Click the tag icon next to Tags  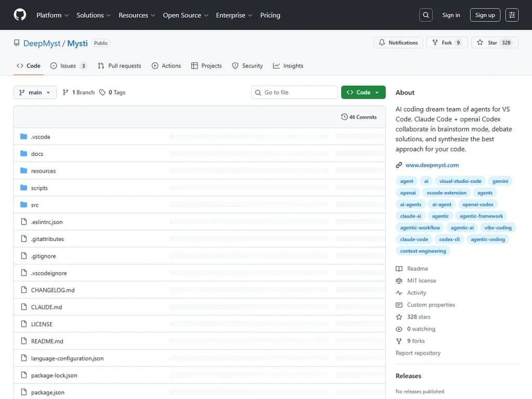coord(102,92)
